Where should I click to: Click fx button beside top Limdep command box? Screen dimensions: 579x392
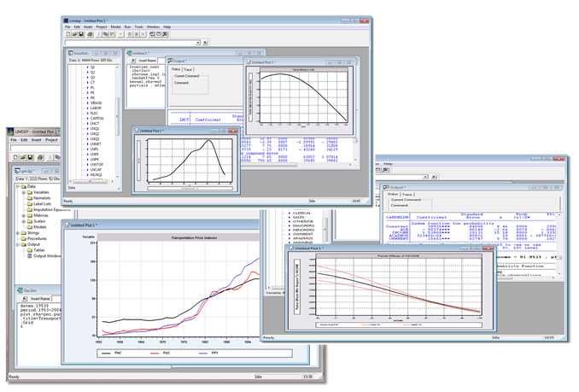(x=205, y=43)
